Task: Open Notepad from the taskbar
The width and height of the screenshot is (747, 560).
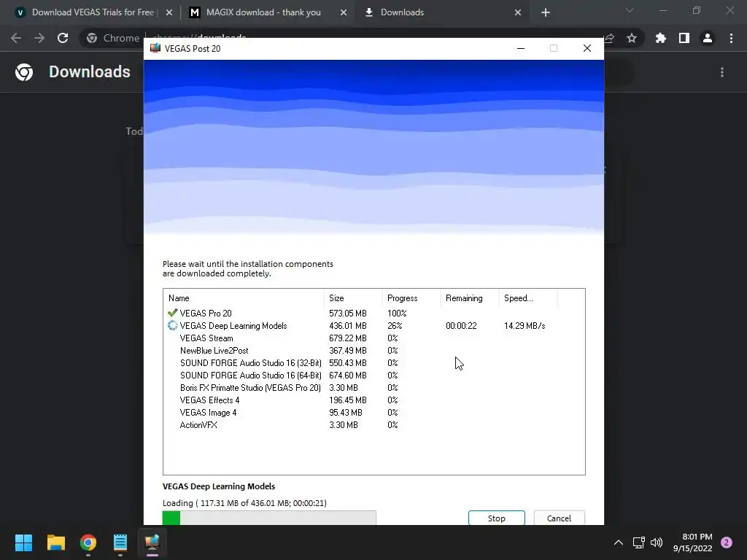Action: [120, 542]
